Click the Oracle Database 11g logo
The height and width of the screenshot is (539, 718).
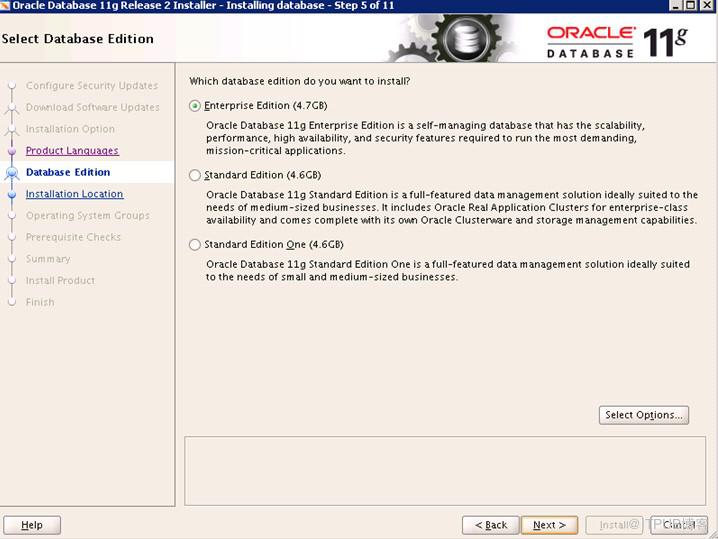617,42
